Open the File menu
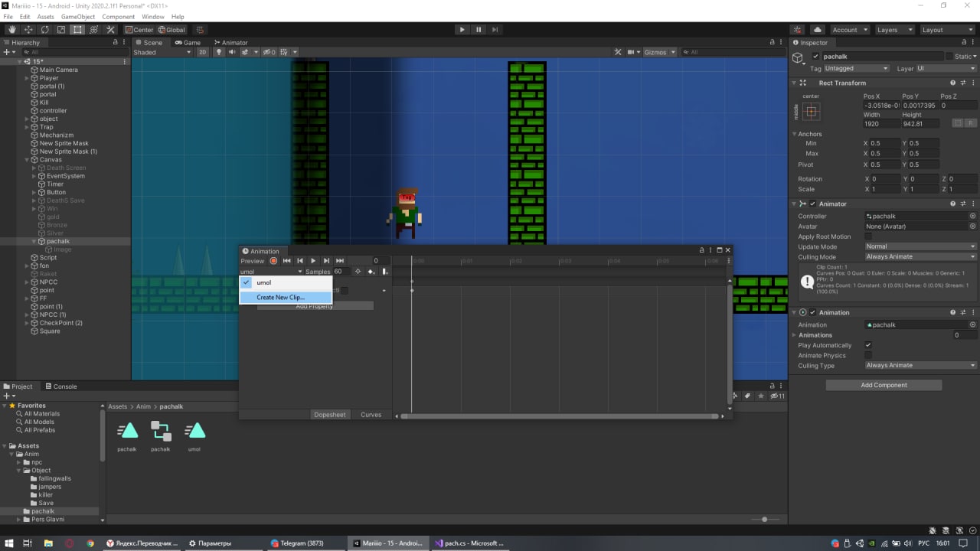 click(x=8, y=17)
